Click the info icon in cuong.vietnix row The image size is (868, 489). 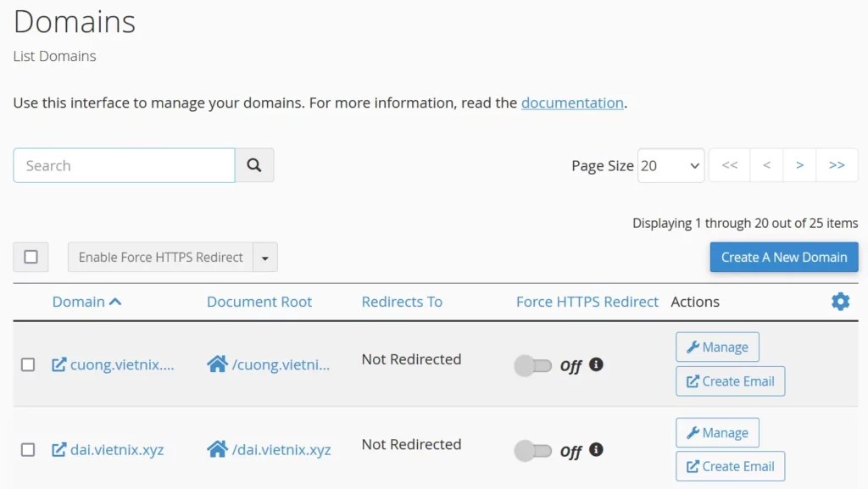pyautogui.click(x=596, y=364)
